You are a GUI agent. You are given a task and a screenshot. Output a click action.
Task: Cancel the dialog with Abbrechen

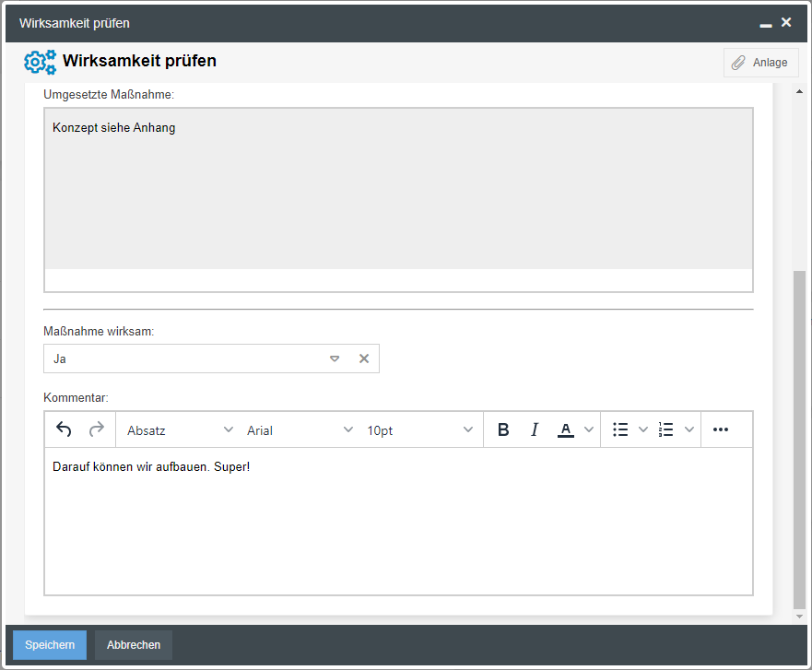coord(134,645)
